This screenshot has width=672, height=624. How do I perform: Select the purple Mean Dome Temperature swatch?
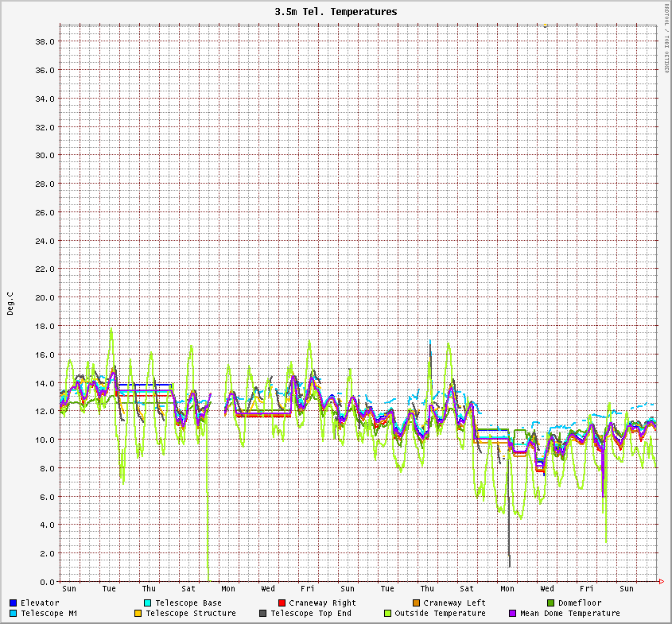point(512,614)
